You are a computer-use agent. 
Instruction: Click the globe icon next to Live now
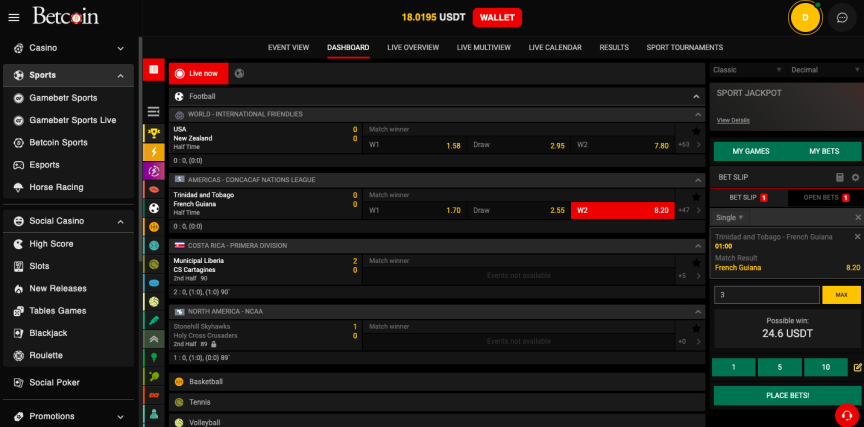(x=239, y=73)
